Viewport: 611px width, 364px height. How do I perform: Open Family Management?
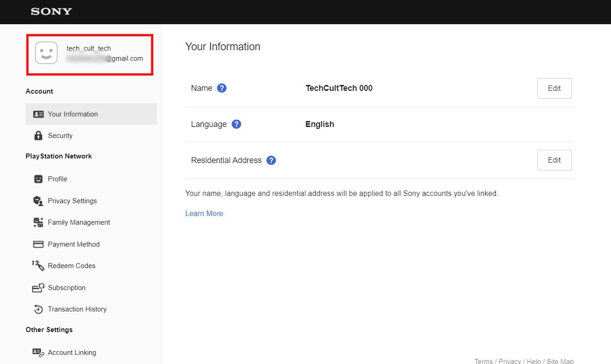coord(91,222)
